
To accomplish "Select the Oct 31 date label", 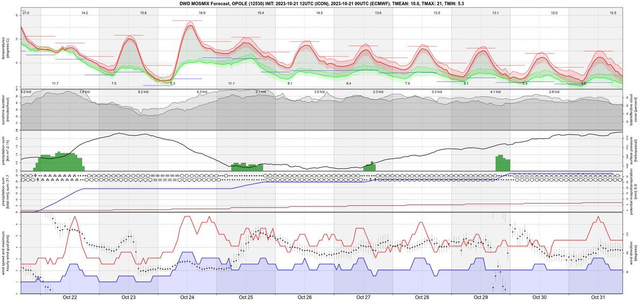I will tap(598, 297).
